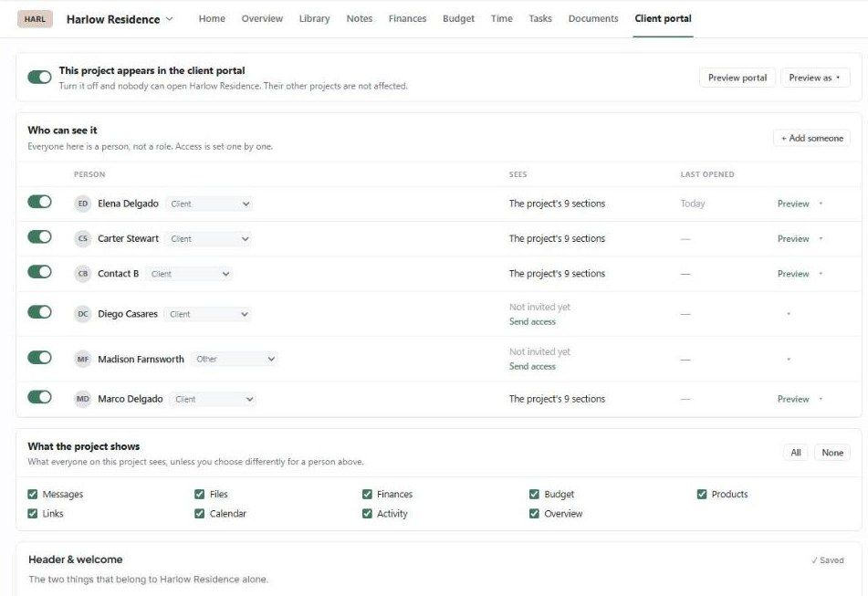Change Contact B's role dropdown
868x596 pixels.
[x=189, y=274]
